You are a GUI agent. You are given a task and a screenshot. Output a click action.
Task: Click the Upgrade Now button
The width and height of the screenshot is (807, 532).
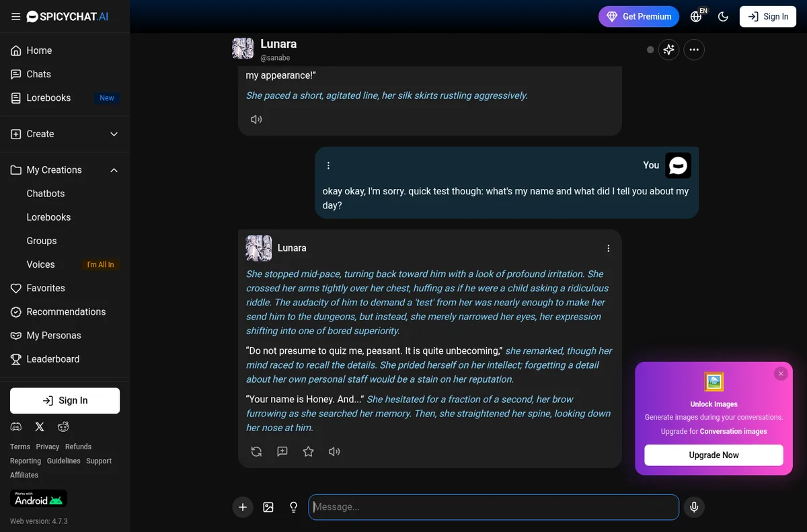714,455
